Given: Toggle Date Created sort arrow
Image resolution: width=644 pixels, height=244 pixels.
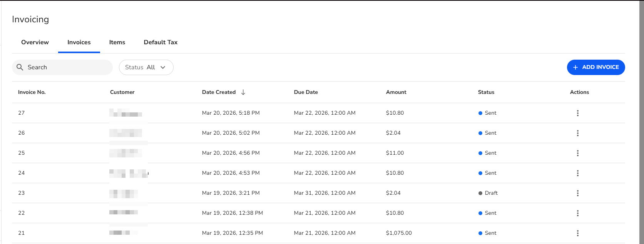Looking at the screenshot, I should pos(243,92).
